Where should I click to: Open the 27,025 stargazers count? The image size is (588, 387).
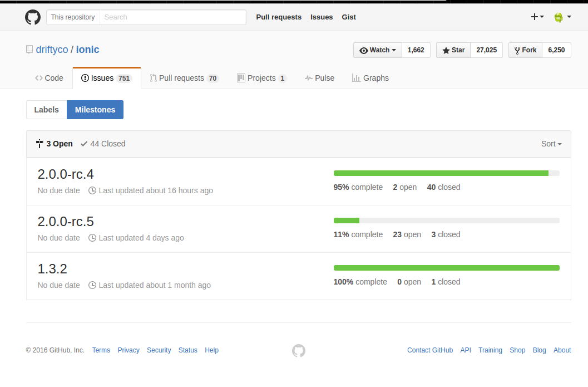point(486,50)
